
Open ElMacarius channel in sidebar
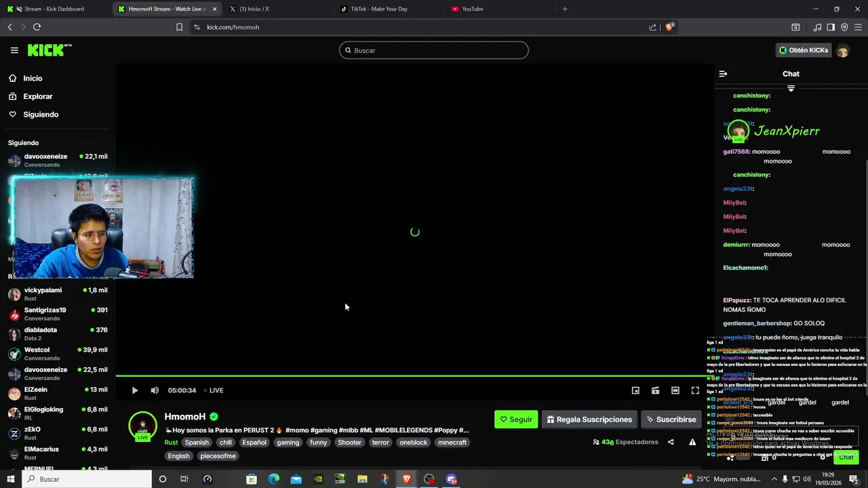58,453
